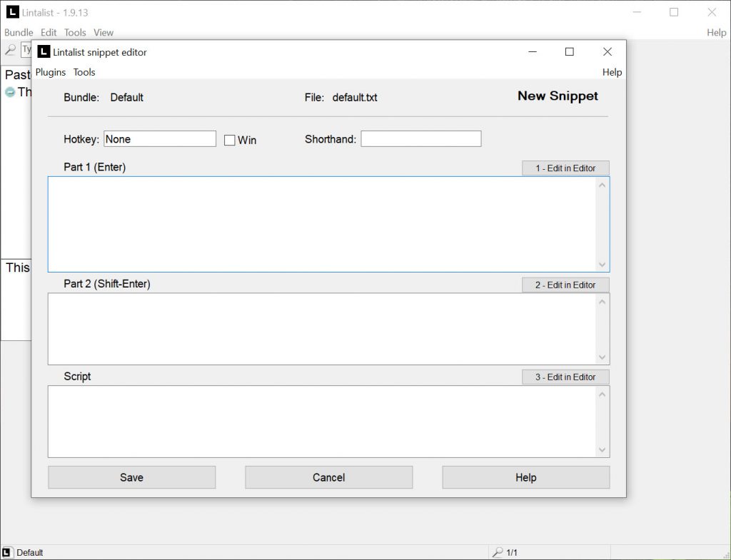
Task: Click the teal snippet bullet icon in list
Action: [10, 92]
